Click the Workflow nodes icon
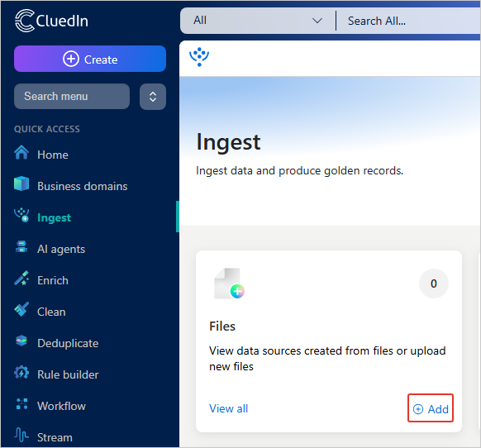Image resolution: width=481 pixels, height=448 pixels. [21, 404]
